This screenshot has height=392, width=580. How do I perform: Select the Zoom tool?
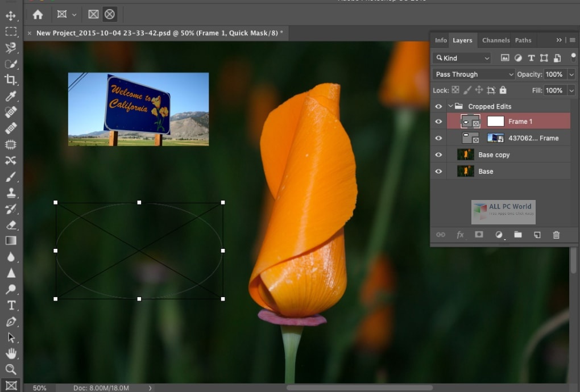pos(11,369)
